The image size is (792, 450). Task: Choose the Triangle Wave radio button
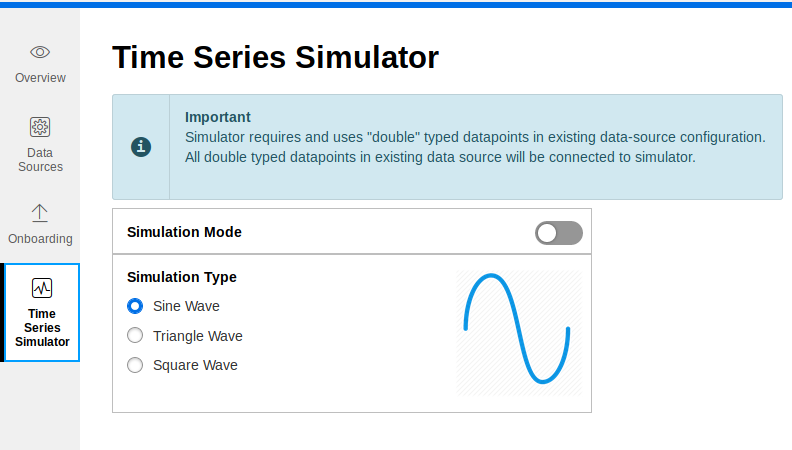135,335
